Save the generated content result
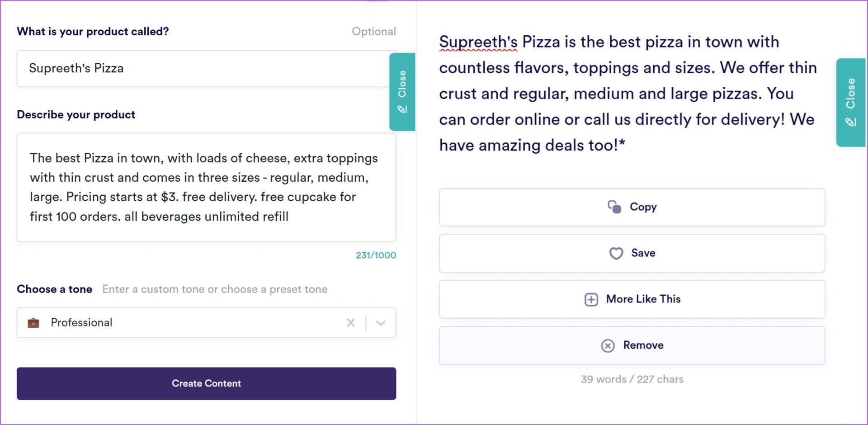Image resolution: width=868 pixels, height=425 pixels. (632, 253)
